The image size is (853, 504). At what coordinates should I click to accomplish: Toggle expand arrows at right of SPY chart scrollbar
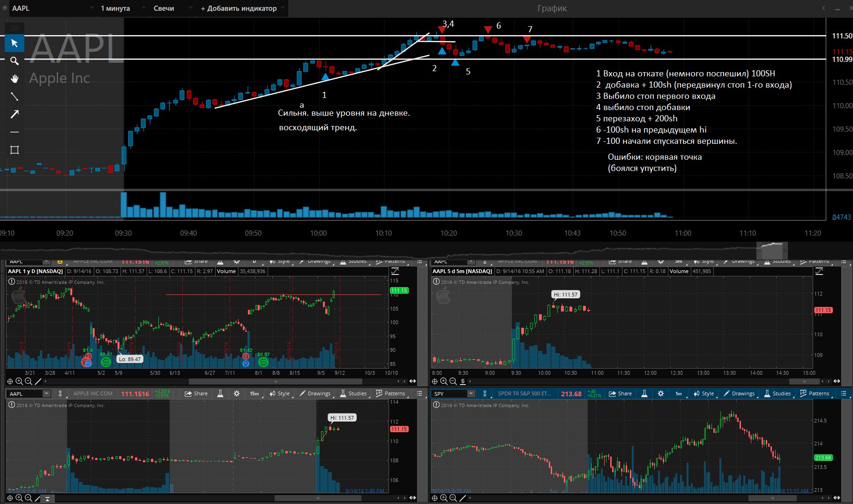pos(837,498)
